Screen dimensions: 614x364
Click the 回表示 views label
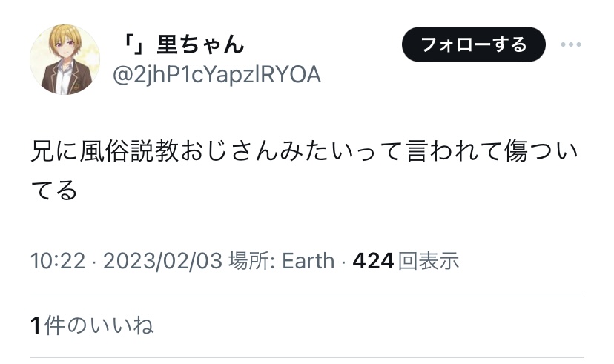[x=429, y=261]
